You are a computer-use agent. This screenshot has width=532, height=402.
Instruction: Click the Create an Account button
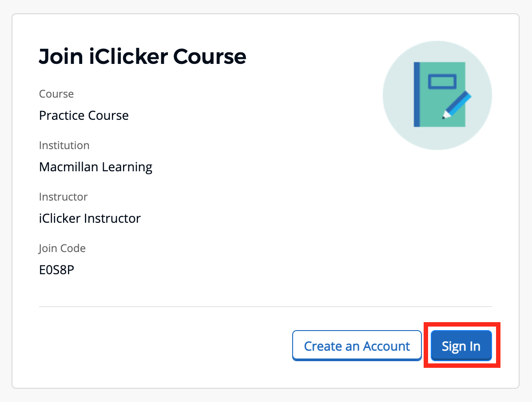357,345
